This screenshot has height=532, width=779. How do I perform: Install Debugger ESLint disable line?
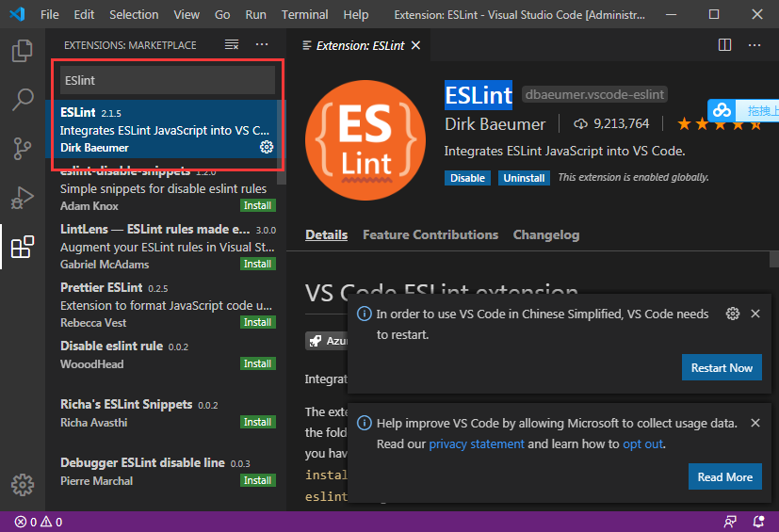257,480
